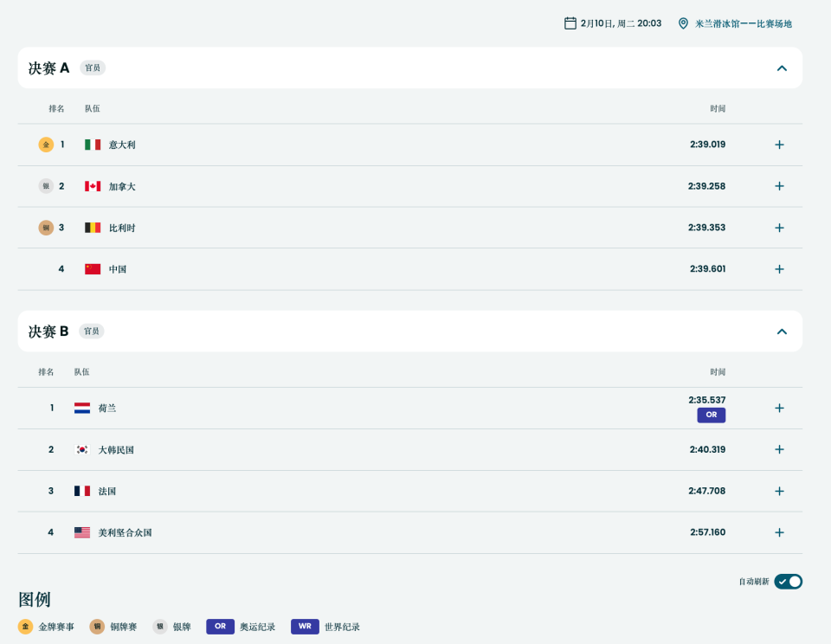831x644 pixels.
Task: Expand 中国 row details with plus
Action: (779, 269)
